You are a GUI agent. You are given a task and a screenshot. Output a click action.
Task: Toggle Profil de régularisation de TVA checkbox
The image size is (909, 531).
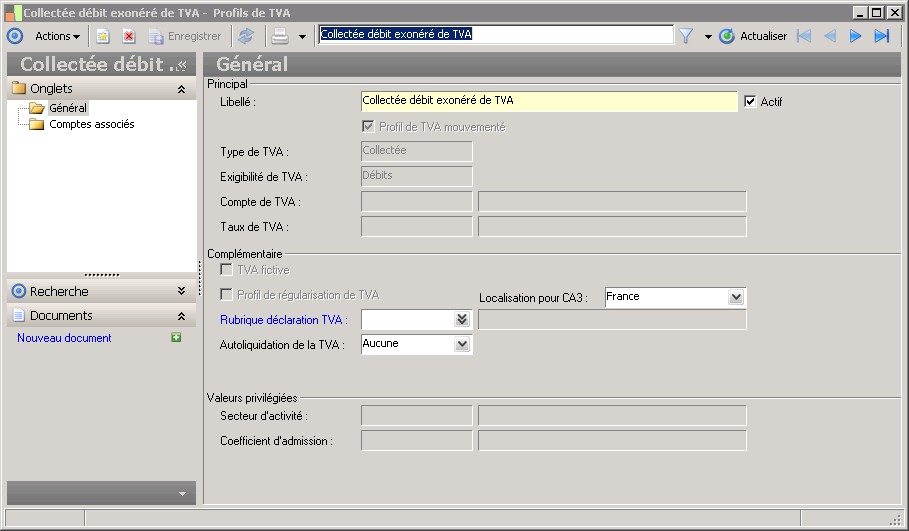[x=226, y=294]
